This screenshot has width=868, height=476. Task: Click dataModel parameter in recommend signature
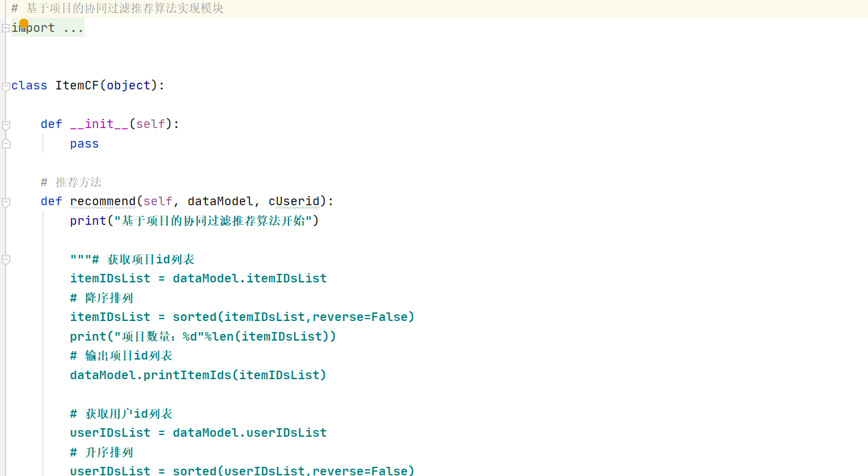[x=221, y=202]
